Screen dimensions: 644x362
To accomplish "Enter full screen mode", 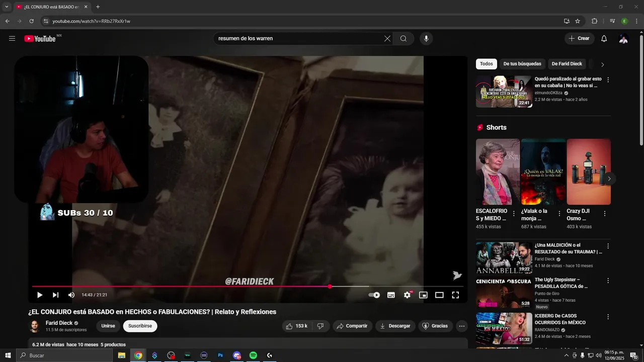I will pos(455,295).
